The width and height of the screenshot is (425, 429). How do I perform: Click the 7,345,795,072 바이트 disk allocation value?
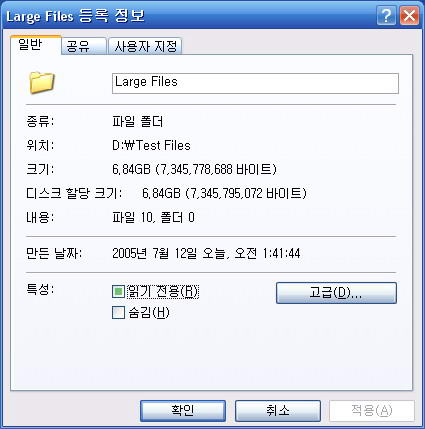click(x=246, y=193)
